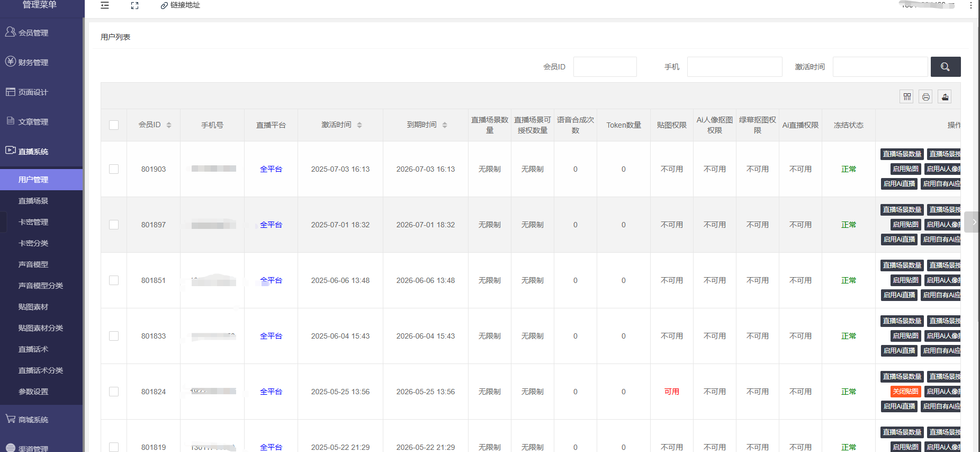
Task: Open 声音模型分类 submenu item
Action: click(41, 286)
